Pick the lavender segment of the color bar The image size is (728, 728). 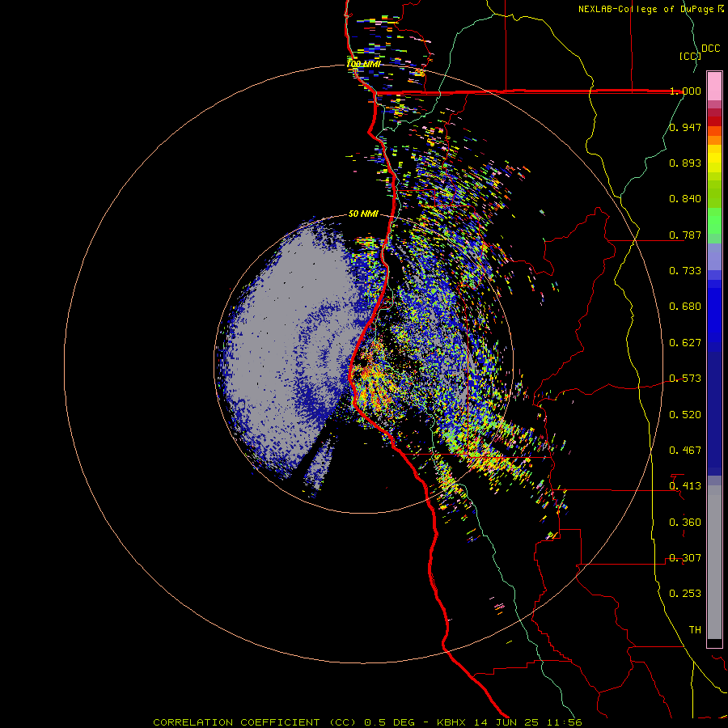pyautogui.click(x=714, y=256)
